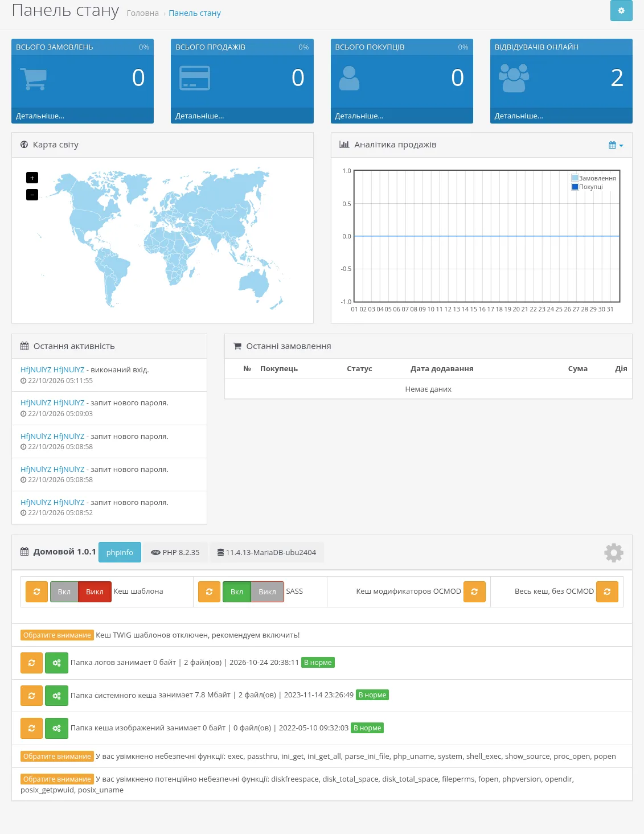The width and height of the screenshot is (644, 834).
Task: Click the Замовлення legend color swatch
Action: tap(575, 178)
